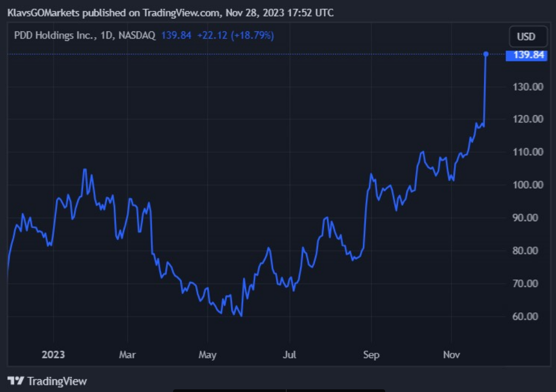This screenshot has width=556, height=392.
Task: Click the +22.12 (+18.79%) change value
Action: click(x=236, y=36)
